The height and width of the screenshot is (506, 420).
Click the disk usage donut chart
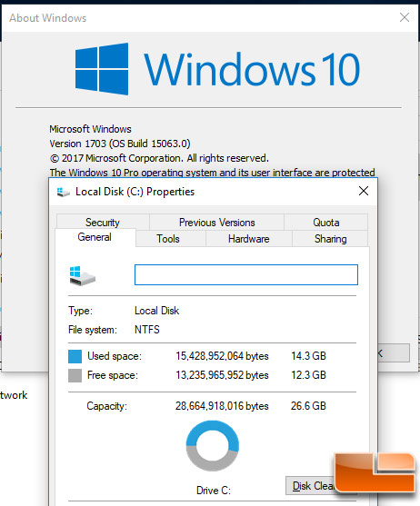click(x=213, y=446)
